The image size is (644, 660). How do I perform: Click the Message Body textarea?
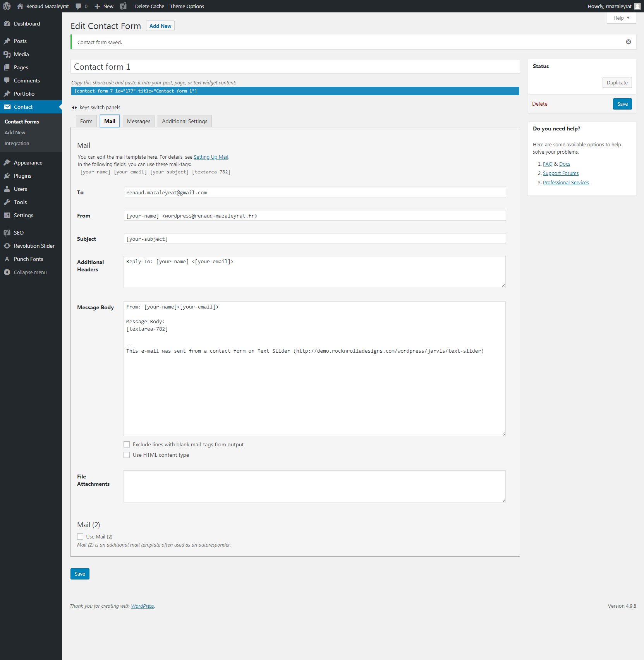[315, 369]
